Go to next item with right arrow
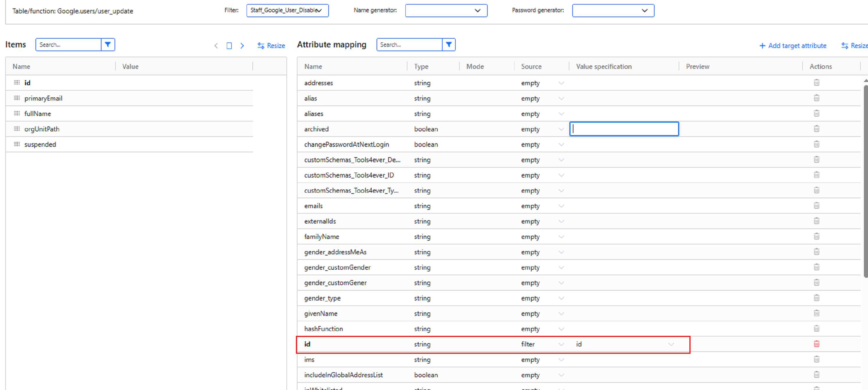The image size is (868, 390). [242, 45]
